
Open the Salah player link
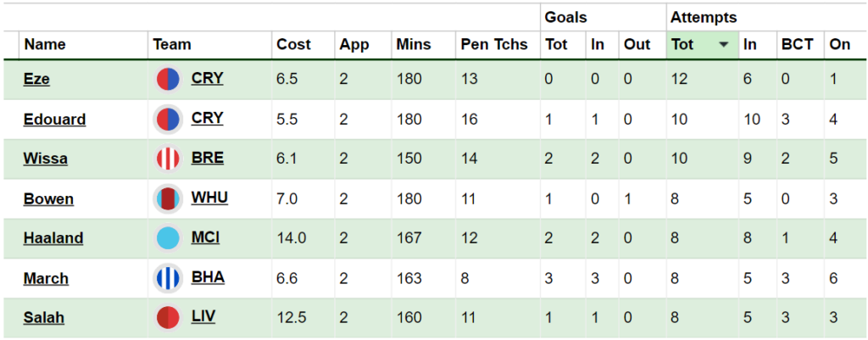pos(44,318)
